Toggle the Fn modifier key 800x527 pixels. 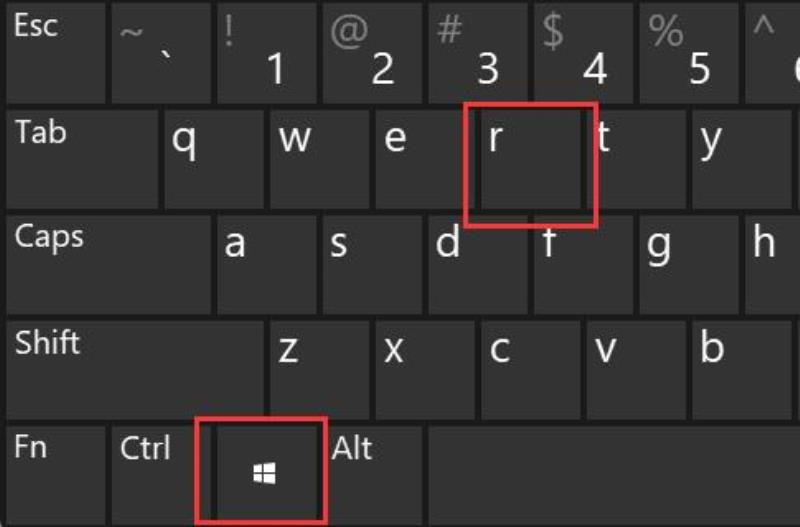click(56, 475)
